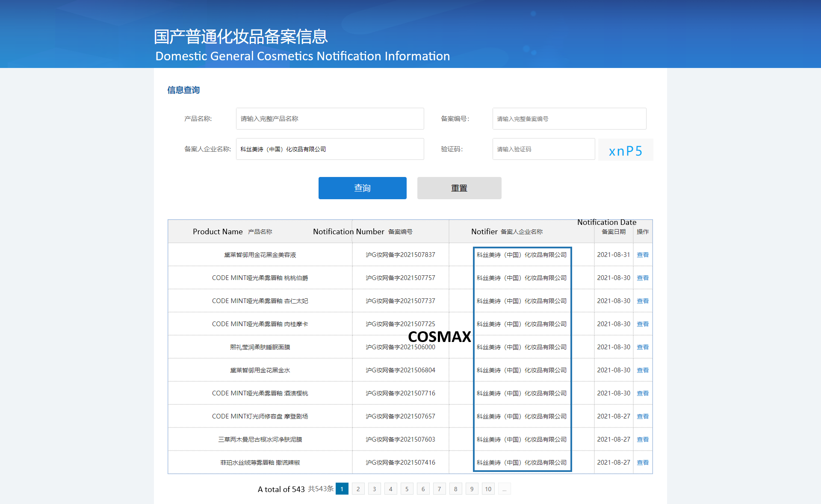
Task: Click the 重置 reset button
Action: [x=459, y=188]
